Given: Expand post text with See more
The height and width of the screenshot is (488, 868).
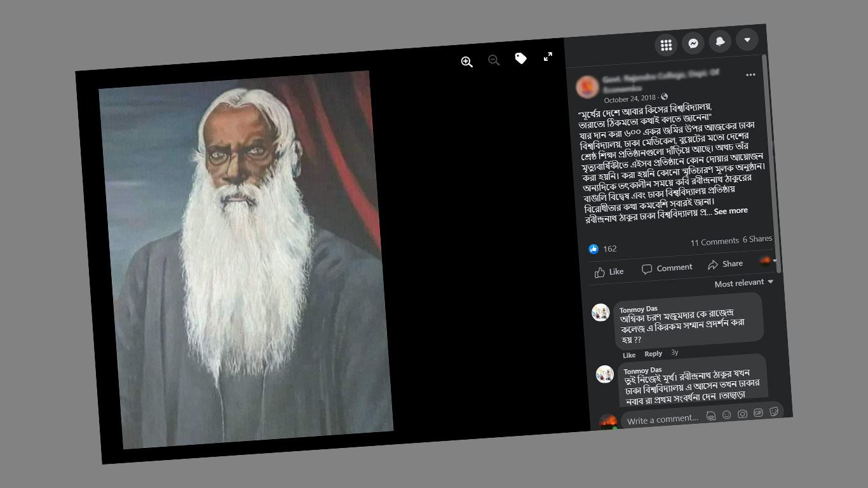Looking at the screenshot, I should click(731, 211).
